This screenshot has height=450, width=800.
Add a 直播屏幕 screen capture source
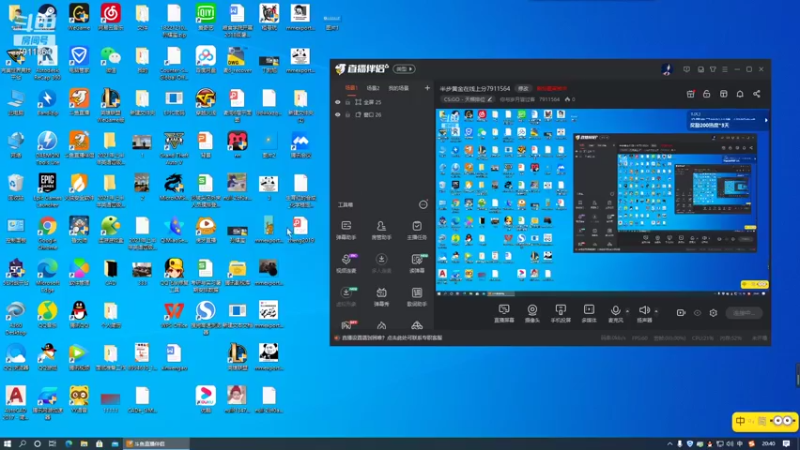504,313
